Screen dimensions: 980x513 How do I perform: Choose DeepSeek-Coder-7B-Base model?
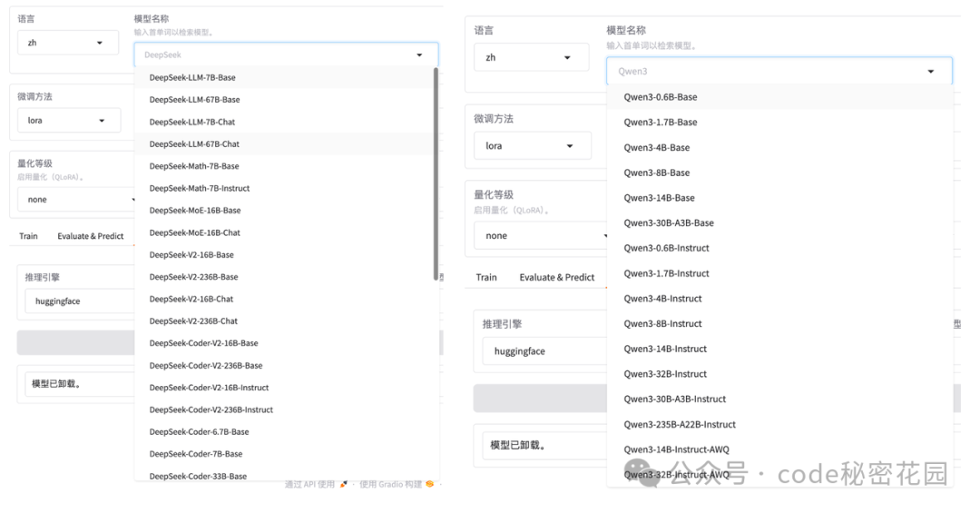click(x=284, y=454)
